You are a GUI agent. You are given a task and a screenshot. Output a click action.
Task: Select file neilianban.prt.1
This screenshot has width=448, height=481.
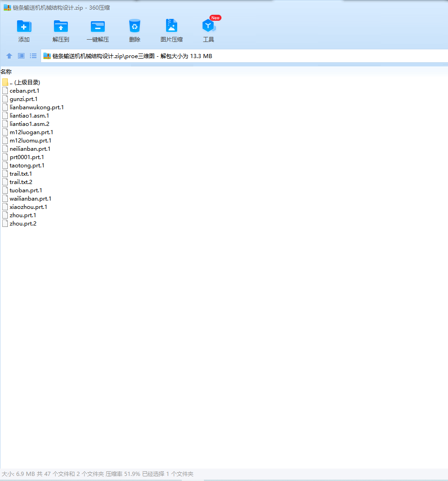pos(30,149)
